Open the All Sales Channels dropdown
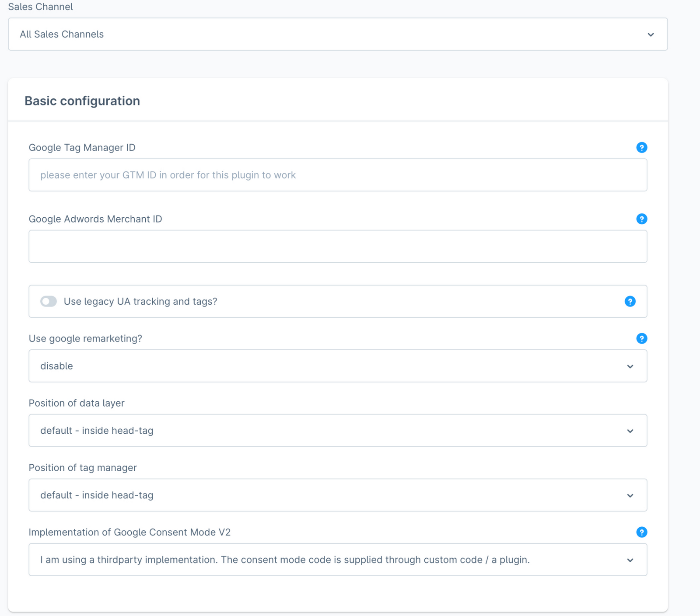700x616 pixels. [x=337, y=34]
